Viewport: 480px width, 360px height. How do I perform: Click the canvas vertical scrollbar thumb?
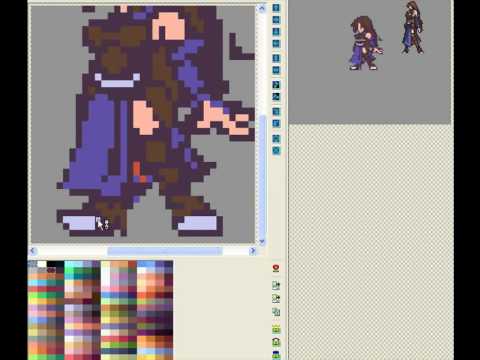coord(263,176)
